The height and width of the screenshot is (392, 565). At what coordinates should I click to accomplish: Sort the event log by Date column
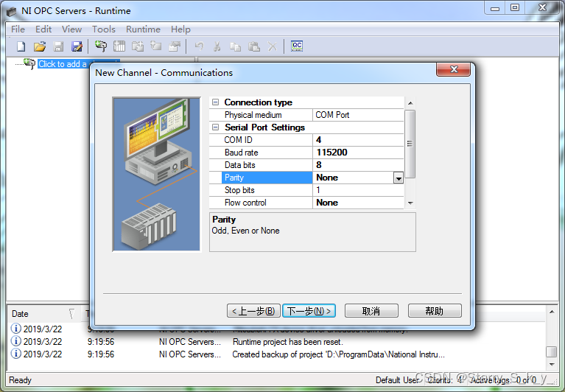43,314
